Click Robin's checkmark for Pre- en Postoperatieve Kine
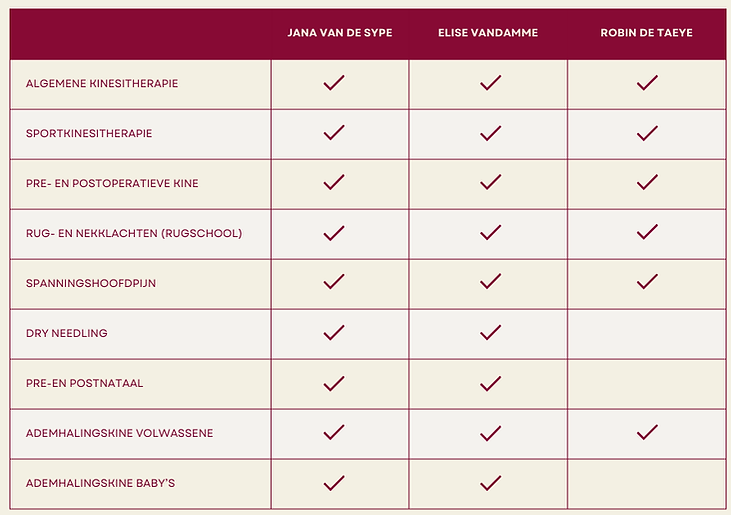The height and width of the screenshot is (515, 731). tap(647, 183)
